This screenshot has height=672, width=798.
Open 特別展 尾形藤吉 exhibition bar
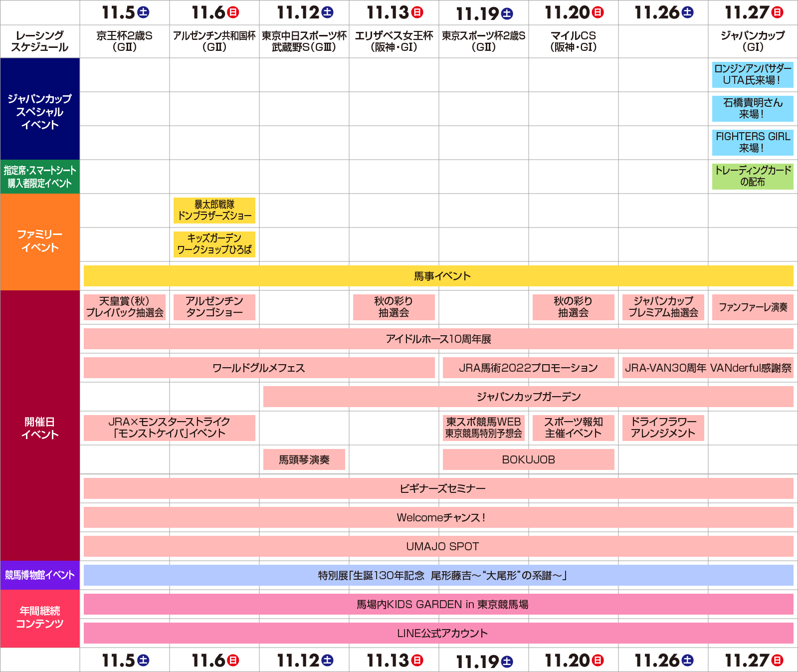pos(438,575)
